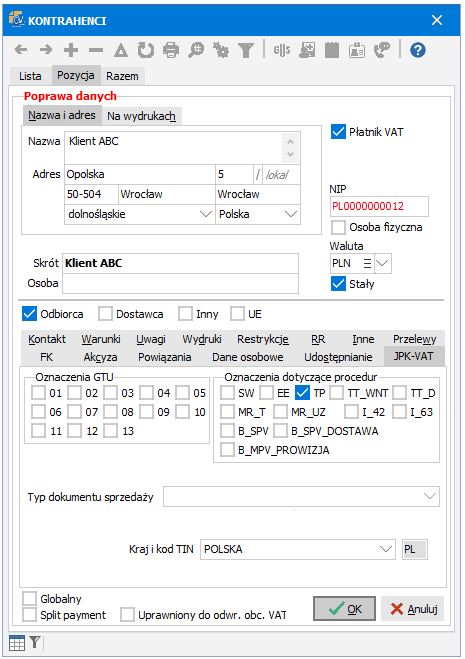Apply filter using funnel toolbar icon
Viewport: 465px width, 659px height.
pyautogui.click(x=246, y=50)
